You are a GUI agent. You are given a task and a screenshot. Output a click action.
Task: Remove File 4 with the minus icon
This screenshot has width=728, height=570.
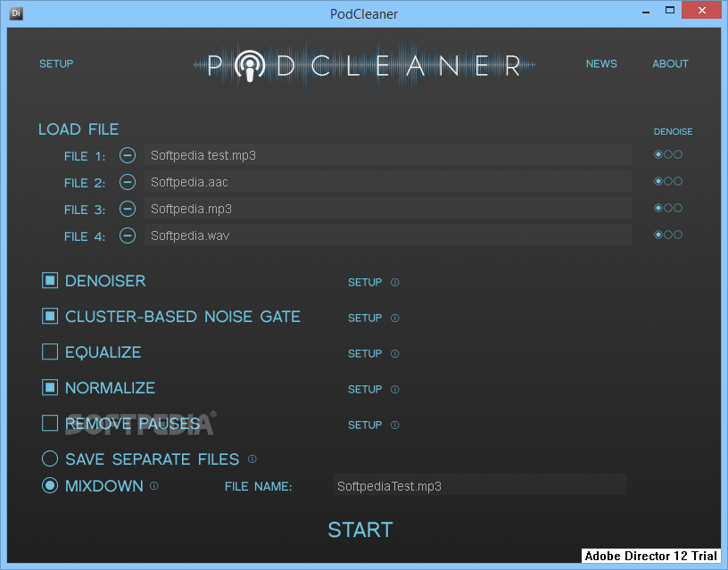coord(128,235)
